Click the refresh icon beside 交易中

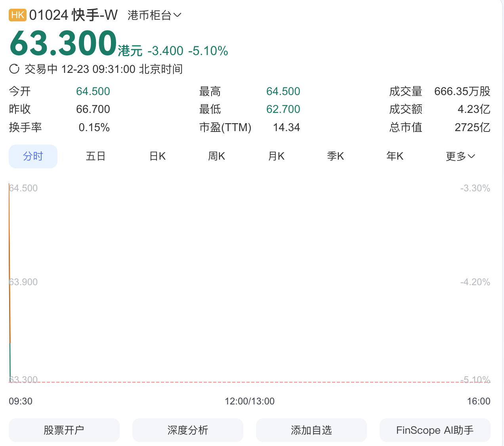click(x=14, y=69)
